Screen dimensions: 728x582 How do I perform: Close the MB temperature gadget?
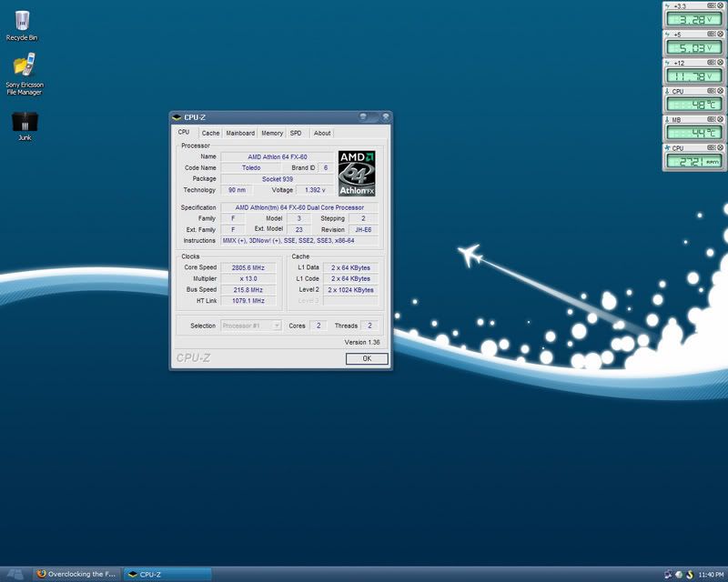pos(720,119)
